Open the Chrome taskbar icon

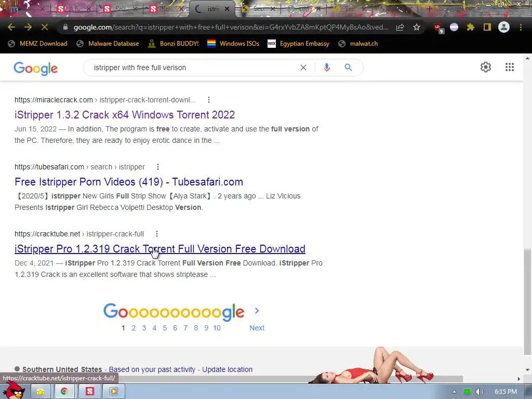[x=64, y=391]
